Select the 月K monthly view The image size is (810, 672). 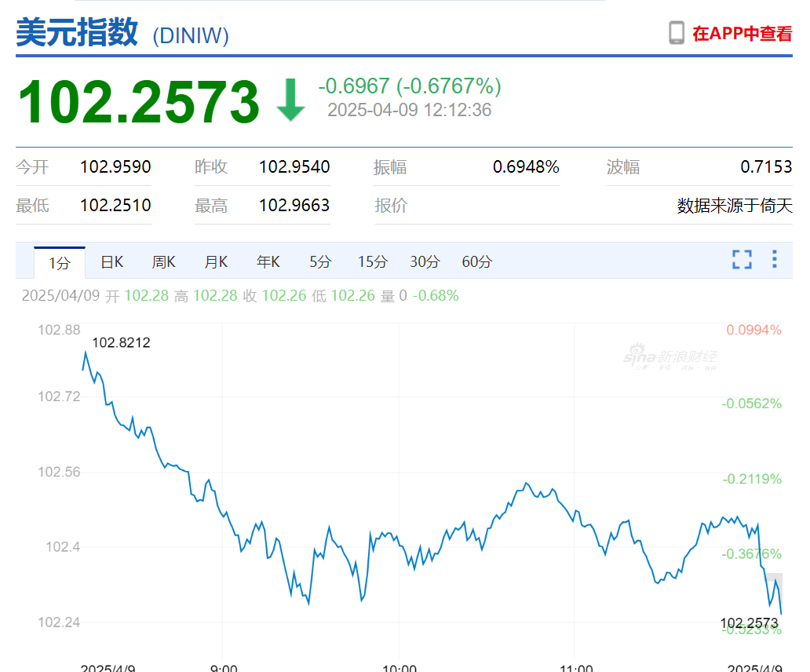[x=215, y=261]
